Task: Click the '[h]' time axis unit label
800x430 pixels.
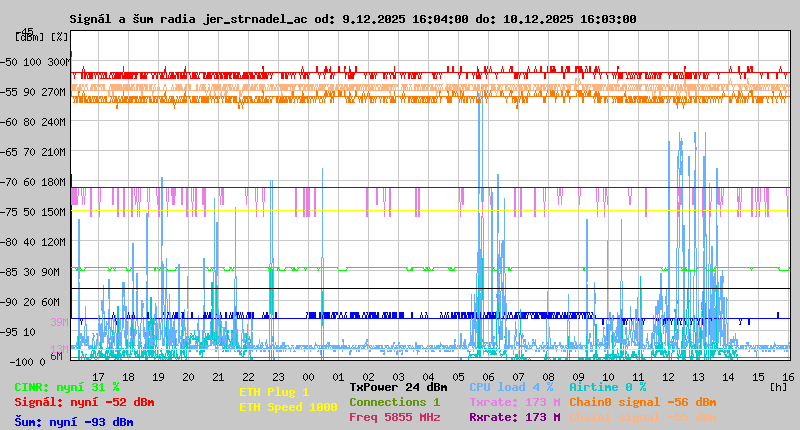Action: [x=779, y=387]
